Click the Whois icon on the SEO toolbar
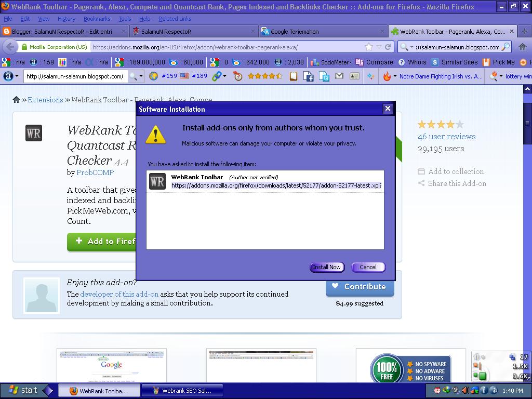 (401, 62)
